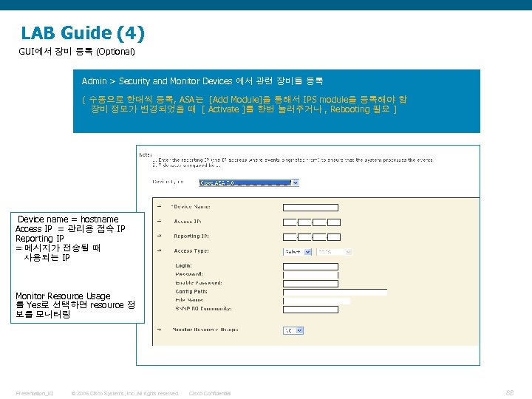Click the Device Name input field

click(x=310, y=208)
